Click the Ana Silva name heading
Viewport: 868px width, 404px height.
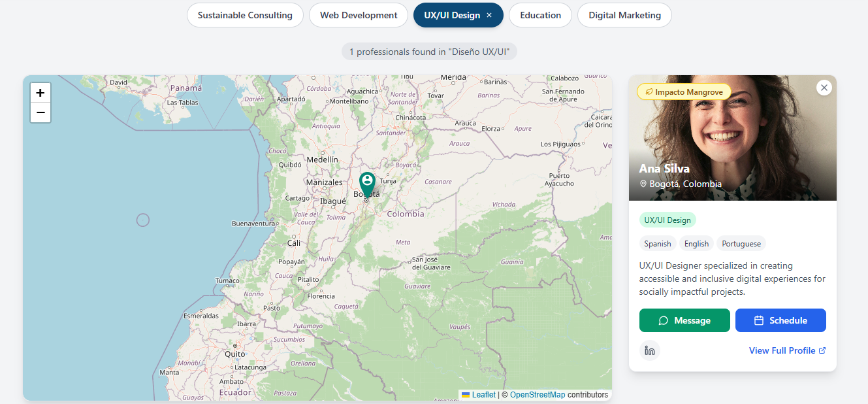click(664, 169)
